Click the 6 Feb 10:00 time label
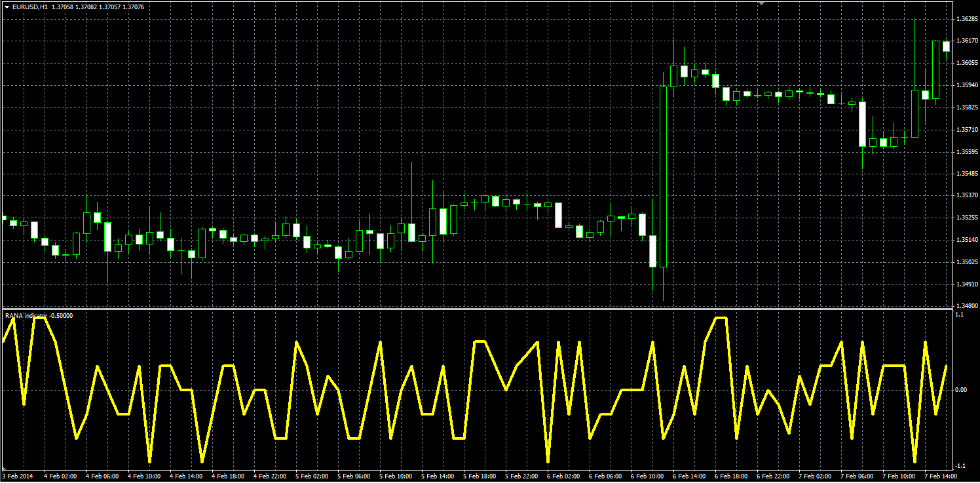 pyautogui.click(x=647, y=476)
